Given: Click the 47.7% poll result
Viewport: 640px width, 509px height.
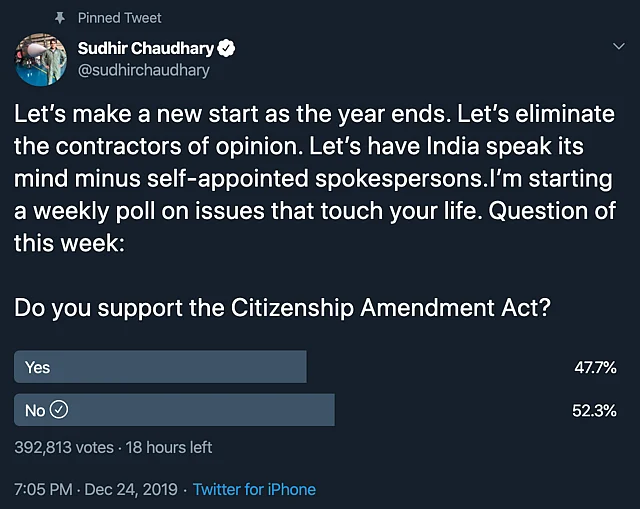Looking at the screenshot, I should click(x=594, y=368).
